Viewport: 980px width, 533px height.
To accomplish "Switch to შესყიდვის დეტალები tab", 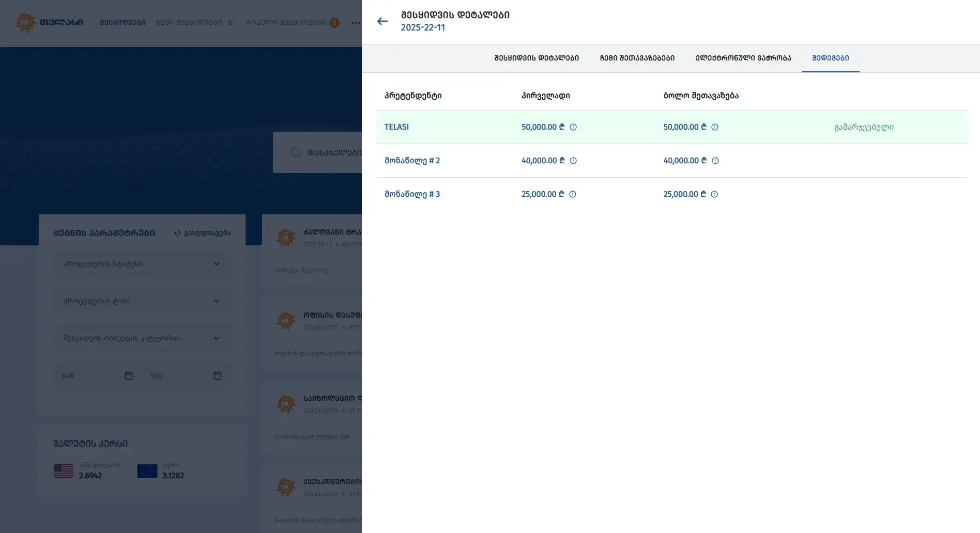I will point(536,58).
